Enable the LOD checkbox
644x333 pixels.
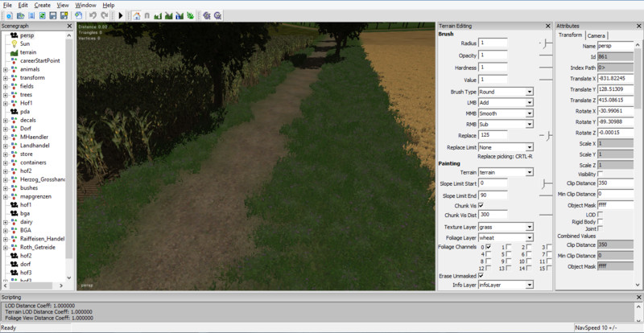point(600,214)
